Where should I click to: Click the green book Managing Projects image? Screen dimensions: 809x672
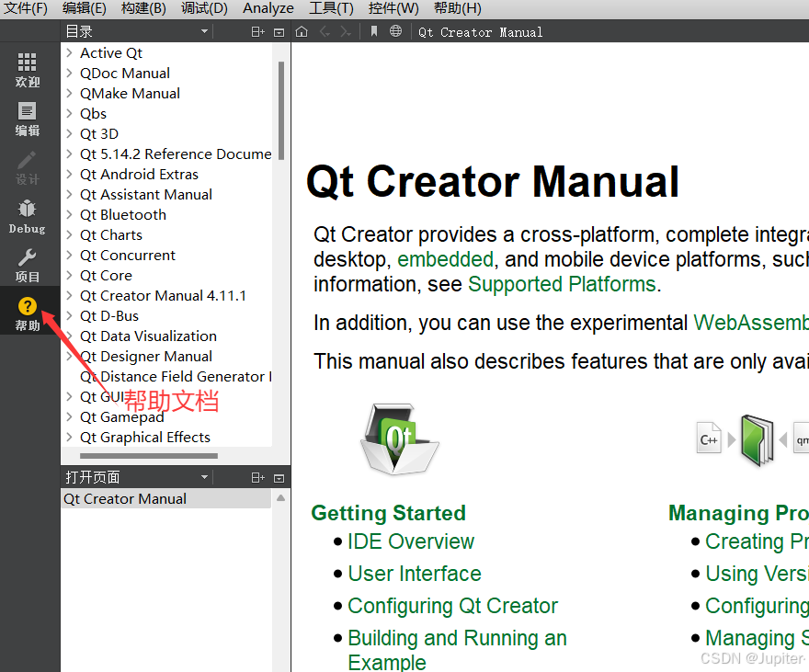(758, 440)
